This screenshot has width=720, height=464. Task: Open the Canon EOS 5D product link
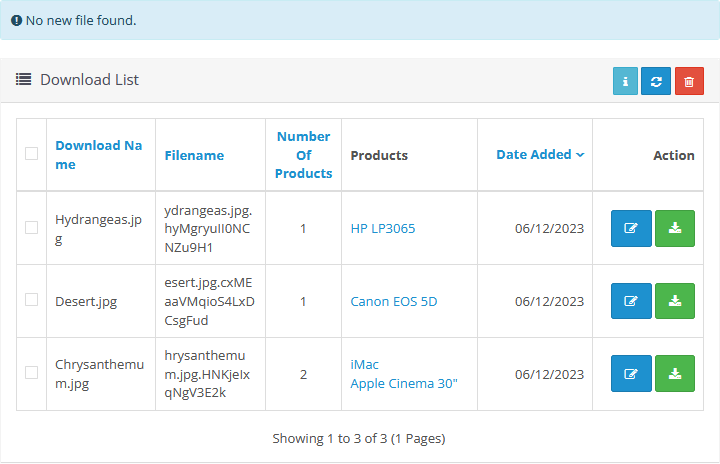point(394,301)
